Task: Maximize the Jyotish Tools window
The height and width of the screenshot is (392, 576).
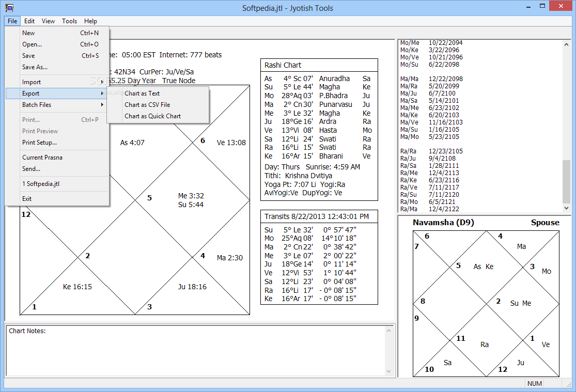Action: (x=542, y=6)
